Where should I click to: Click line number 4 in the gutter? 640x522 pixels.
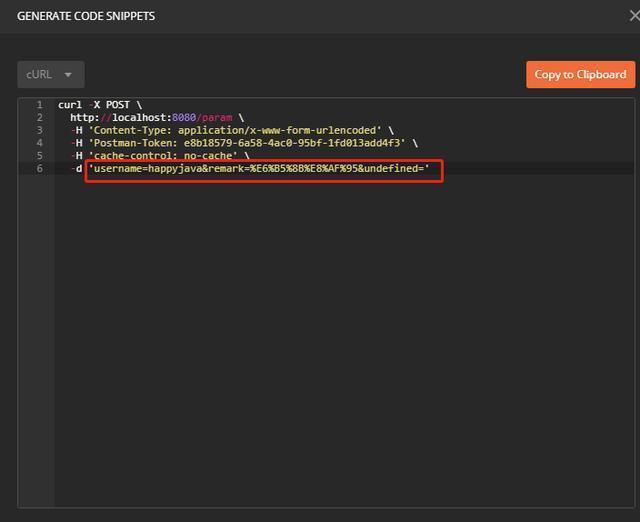[39, 143]
